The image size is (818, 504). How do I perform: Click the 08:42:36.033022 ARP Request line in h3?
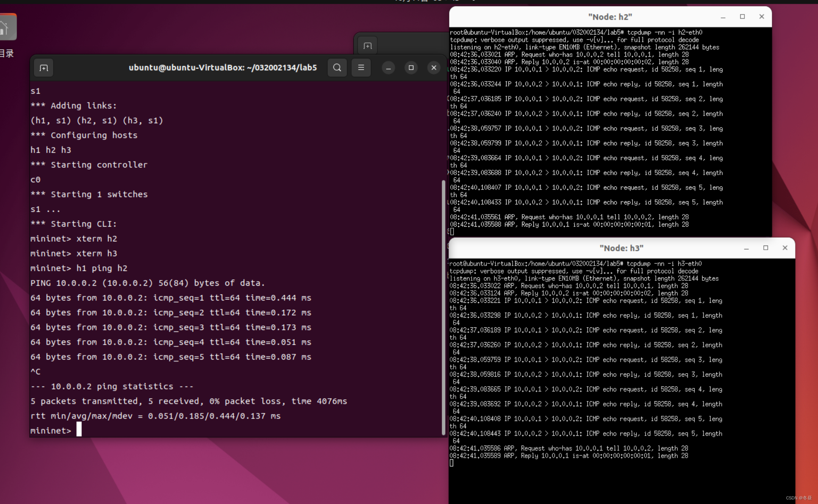(569, 286)
